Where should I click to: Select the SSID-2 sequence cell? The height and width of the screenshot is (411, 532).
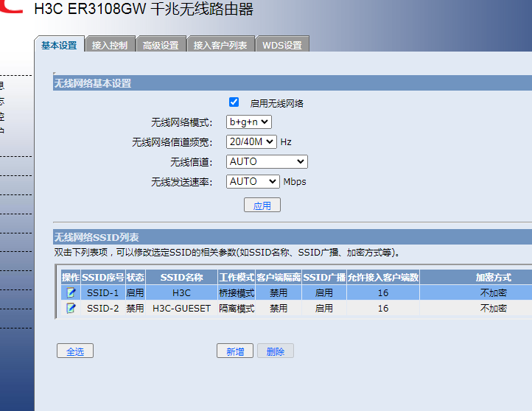click(103, 308)
